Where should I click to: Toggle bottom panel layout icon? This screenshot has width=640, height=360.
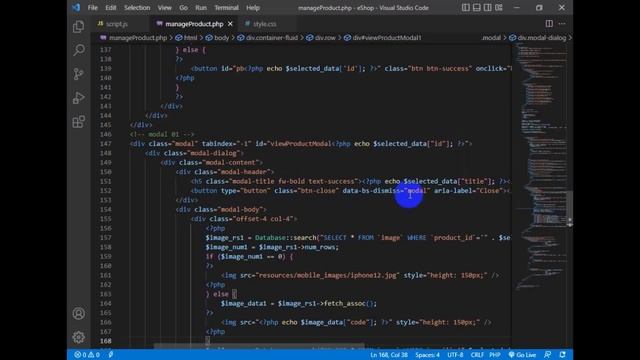pos(476,7)
